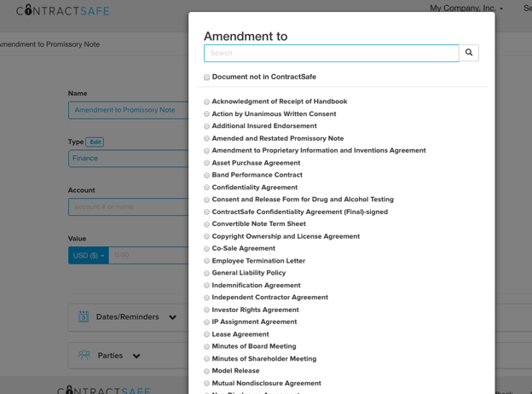Select Amendment to Proprietary Information and Inventions Agreement

tap(206, 151)
